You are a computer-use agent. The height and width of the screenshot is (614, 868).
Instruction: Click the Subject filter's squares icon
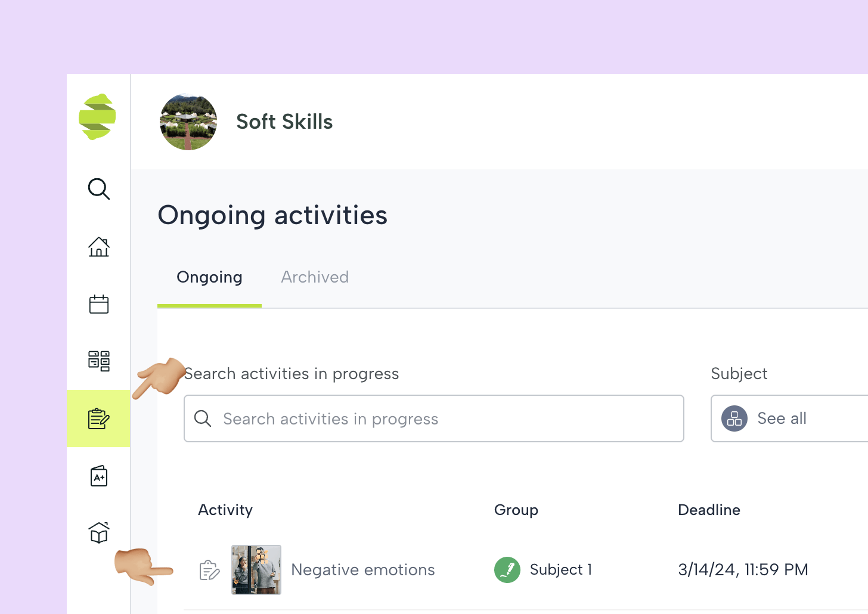(x=734, y=418)
